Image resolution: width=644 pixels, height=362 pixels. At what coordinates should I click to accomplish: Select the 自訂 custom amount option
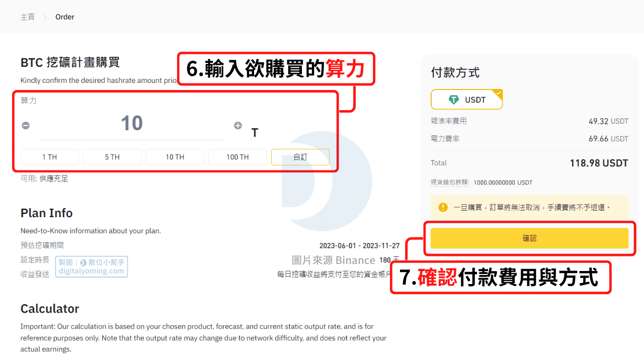(300, 157)
